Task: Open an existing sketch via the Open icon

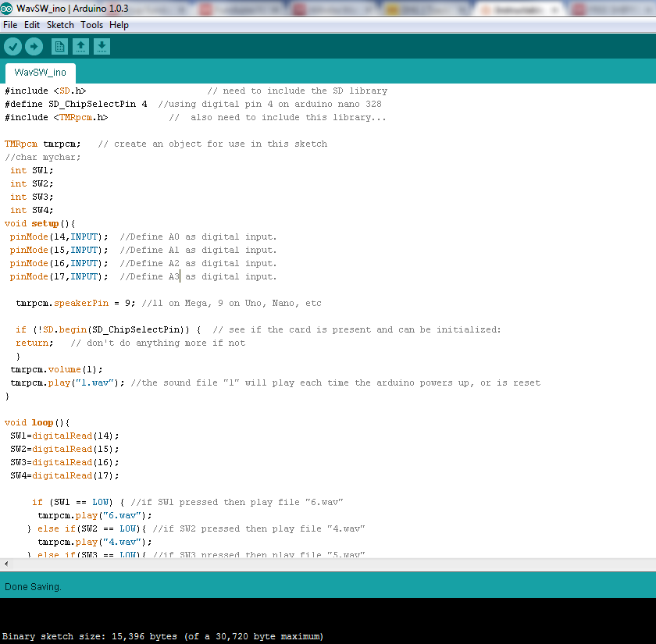Action: (x=80, y=46)
